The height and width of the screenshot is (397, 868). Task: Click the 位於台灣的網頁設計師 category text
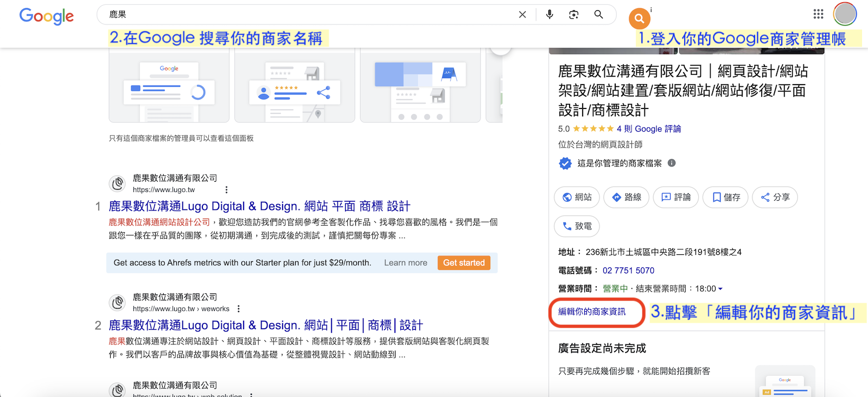(x=600, y=144)
